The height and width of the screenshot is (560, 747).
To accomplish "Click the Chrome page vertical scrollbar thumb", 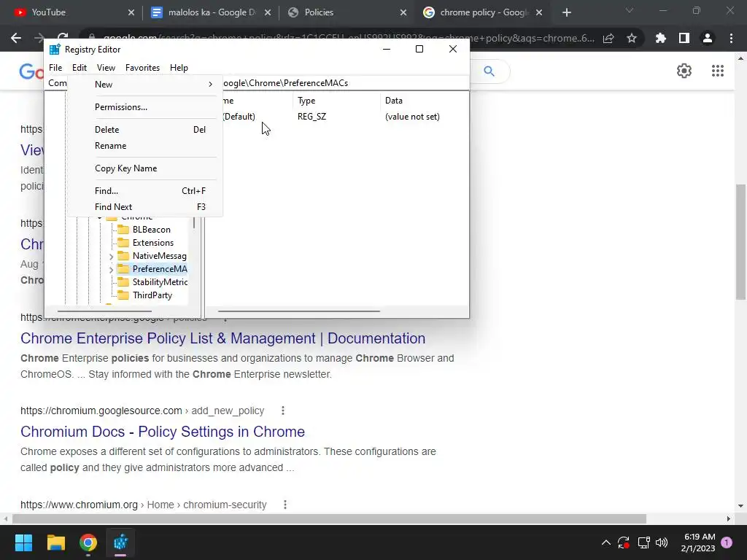I will pyautogui.click(x=740, y=242).
